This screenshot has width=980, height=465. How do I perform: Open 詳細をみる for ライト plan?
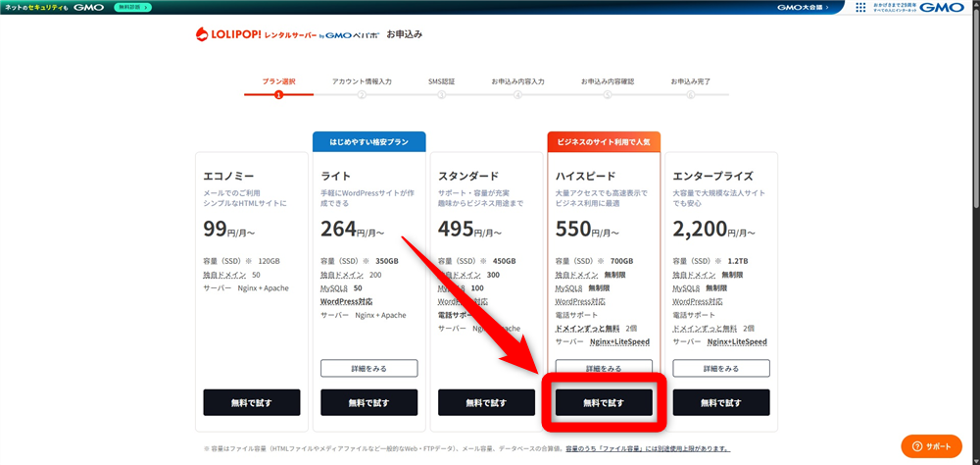(x=369, y=369)
